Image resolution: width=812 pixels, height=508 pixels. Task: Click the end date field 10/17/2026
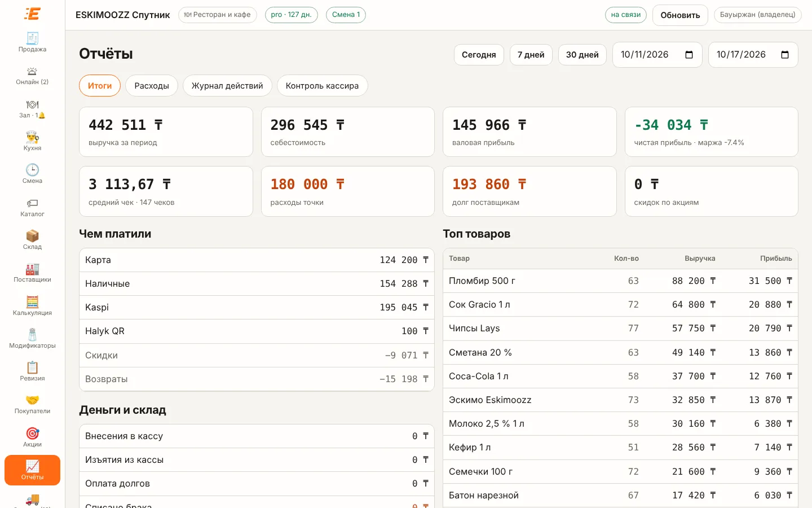753,55
